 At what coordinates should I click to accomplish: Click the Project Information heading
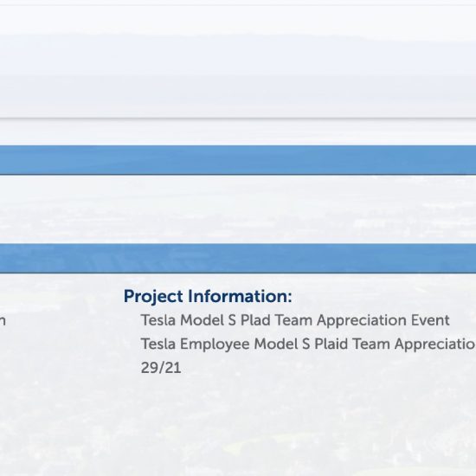208,296
